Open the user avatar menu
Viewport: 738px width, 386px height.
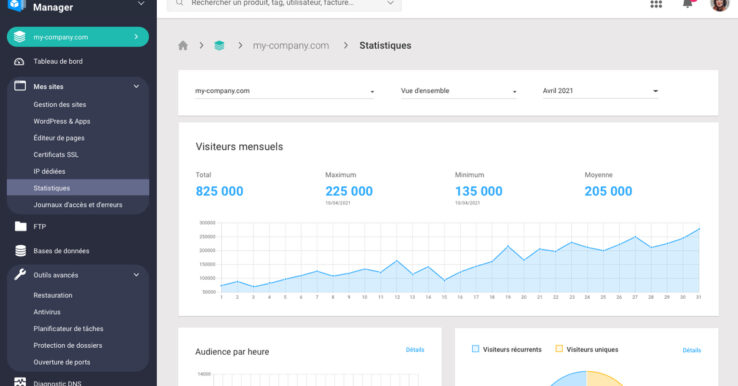pyautogui.click(x=719, y=5)
